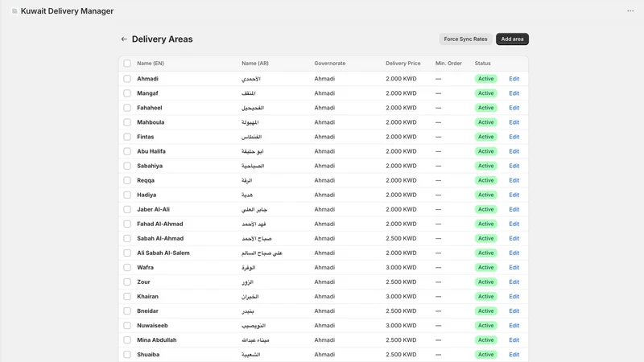Screen dimensions: 644x362
Task: Select the Fahaheel row checkbox
Action: [x=127, y=108]
